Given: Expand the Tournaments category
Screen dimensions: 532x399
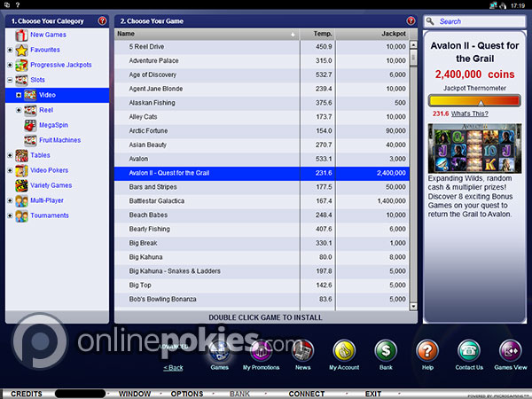Looking at the screenshot, I should (10, 215).
